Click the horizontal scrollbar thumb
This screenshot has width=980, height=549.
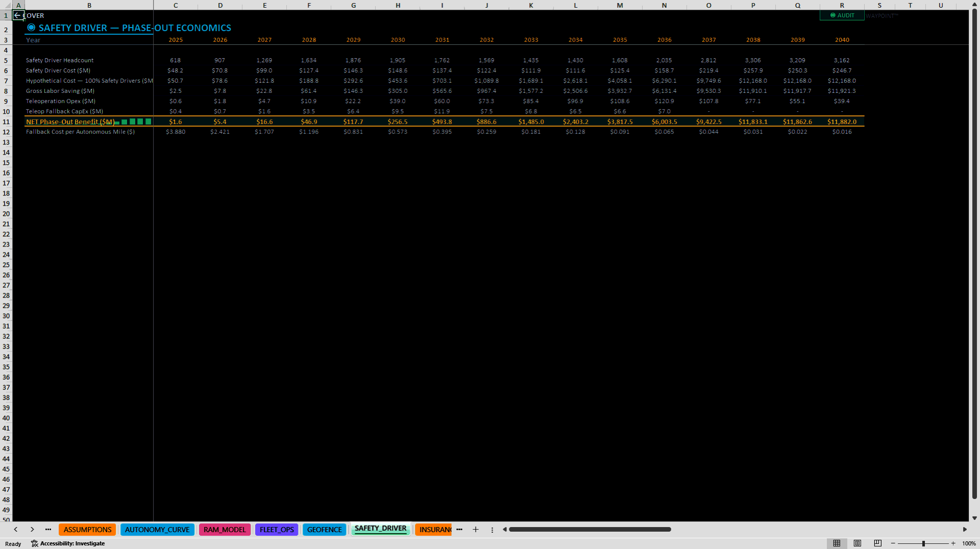(590, 530)
